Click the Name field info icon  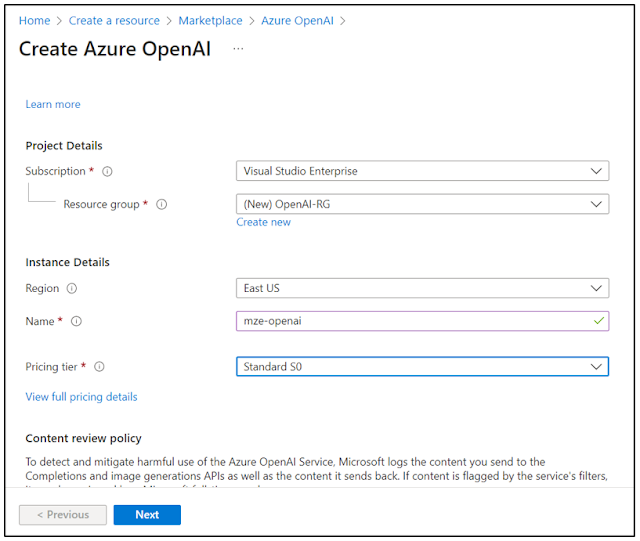tap(76, 321)
